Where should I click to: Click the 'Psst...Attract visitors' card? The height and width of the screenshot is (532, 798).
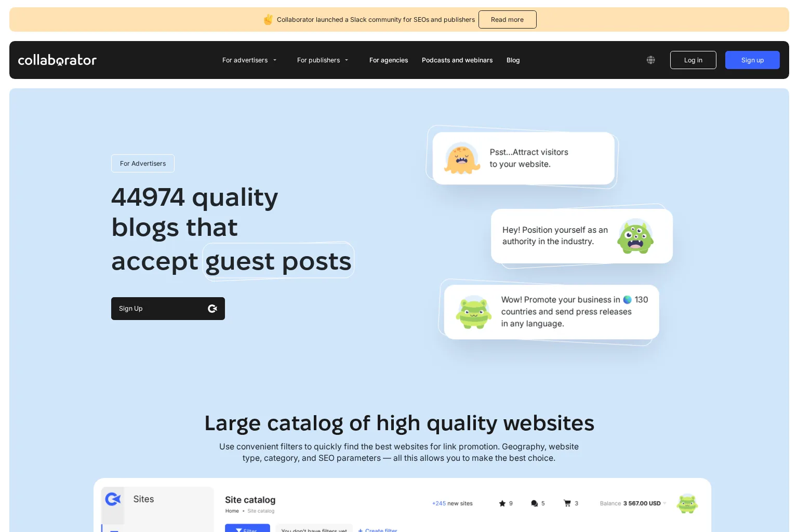point(524,158)
